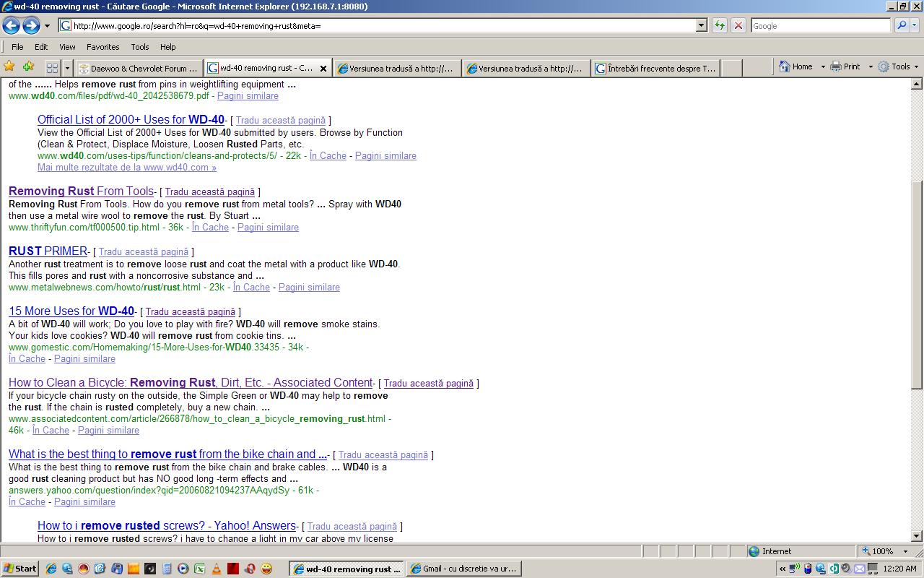Image resolution: width=924 pixels, height=578 pixels.
Task: Click the search magnifier button
Action: [x=901, y=26]
